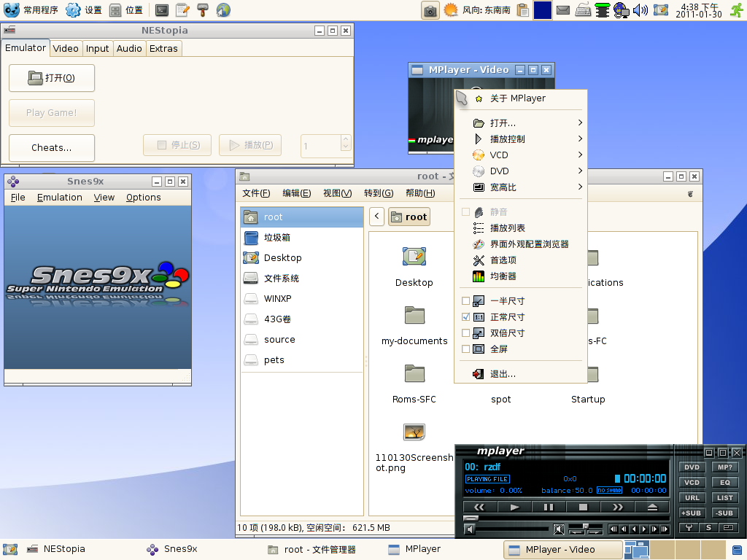Open the Cheats... button in NEStopia

coord(52,147)
